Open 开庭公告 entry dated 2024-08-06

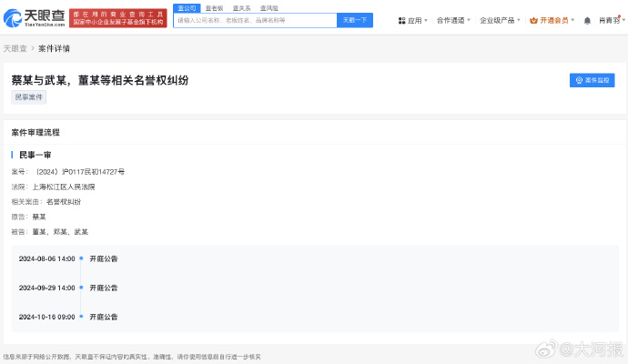coord(104,259)
